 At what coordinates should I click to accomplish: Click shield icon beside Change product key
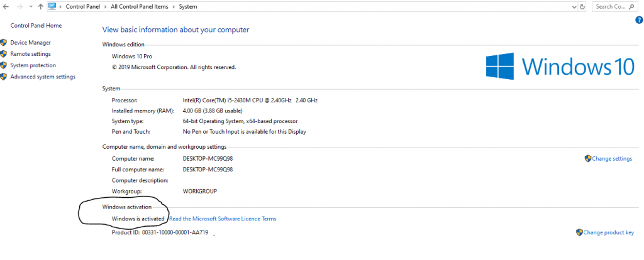579,232
